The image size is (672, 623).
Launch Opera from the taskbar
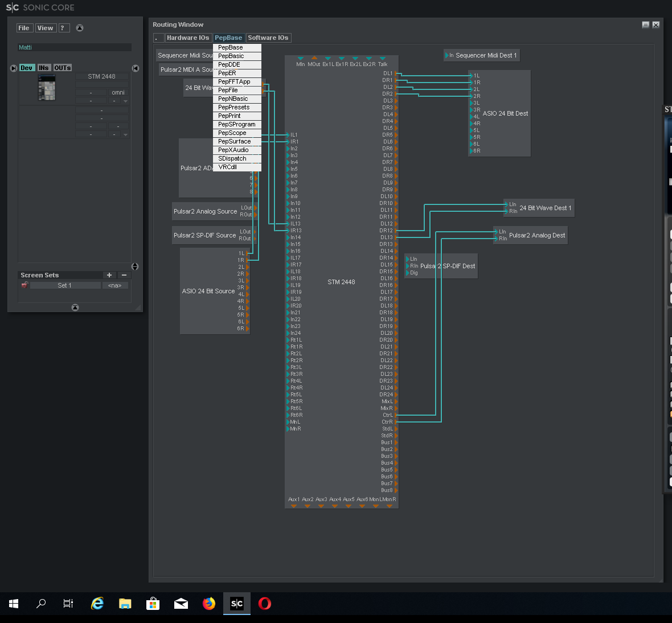265,604
